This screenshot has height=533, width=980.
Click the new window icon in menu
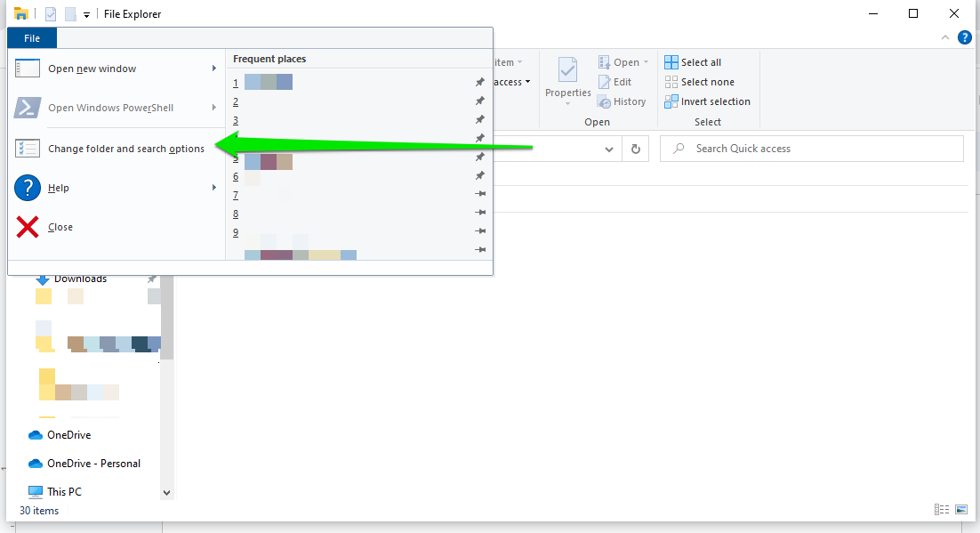(x=28, y=69)
